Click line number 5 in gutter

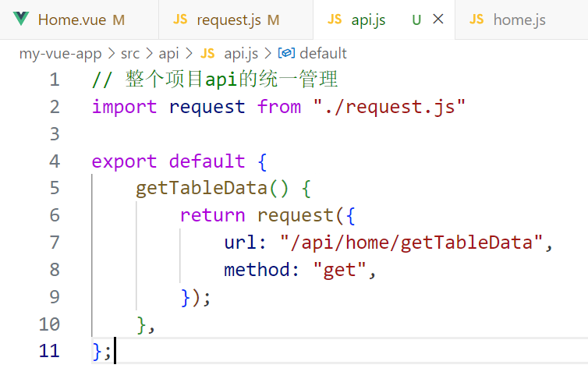point(55,188)
